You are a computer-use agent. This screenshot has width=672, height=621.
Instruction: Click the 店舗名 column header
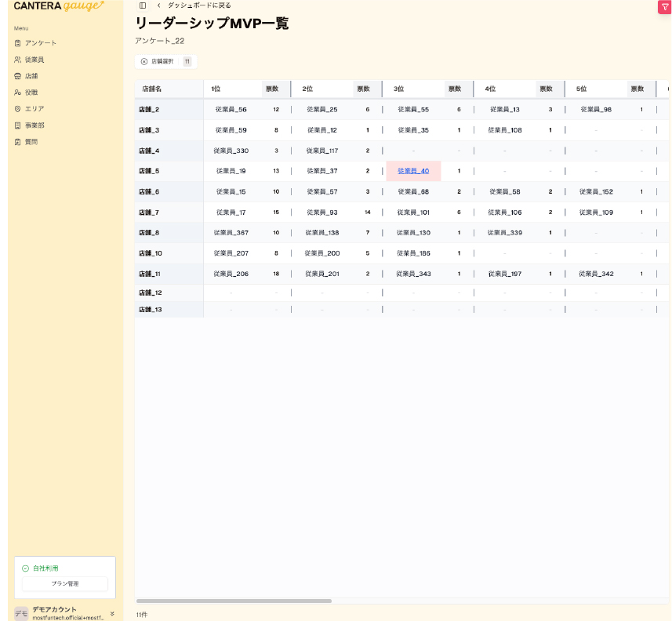coord(151,89)
